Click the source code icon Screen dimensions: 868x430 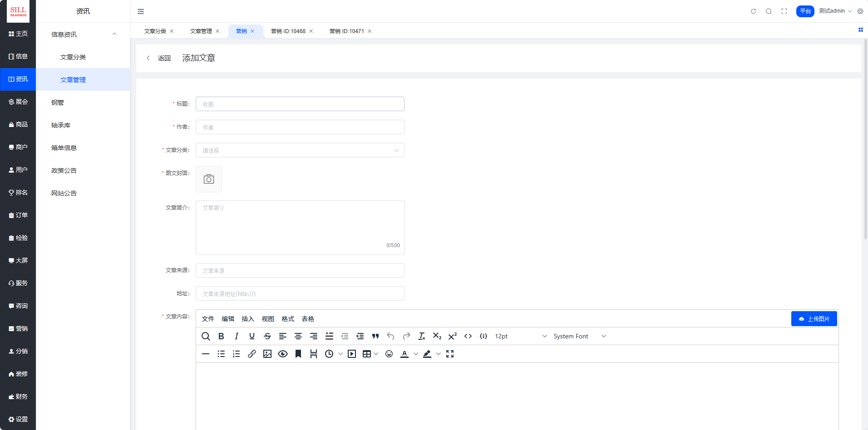tap(468, 336)
